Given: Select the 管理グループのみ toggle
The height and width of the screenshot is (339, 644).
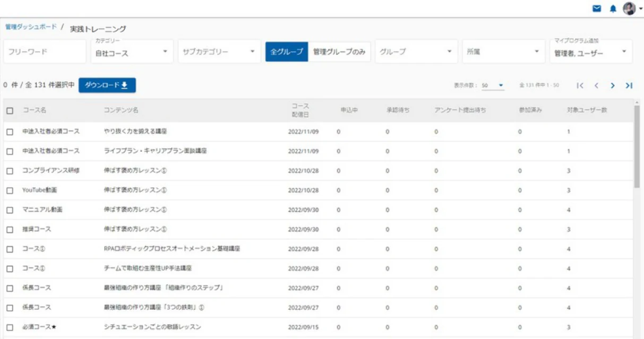Looking at the screenshot, I should (339, 51).
